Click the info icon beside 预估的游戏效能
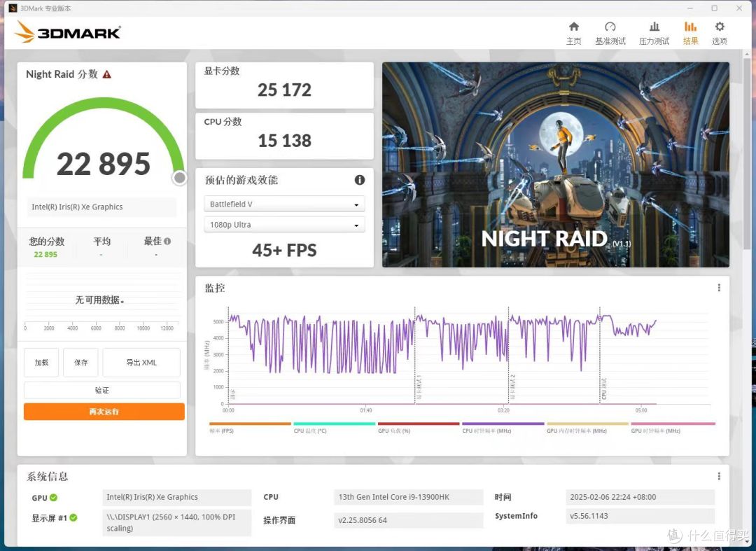 [x=360, y=180]
